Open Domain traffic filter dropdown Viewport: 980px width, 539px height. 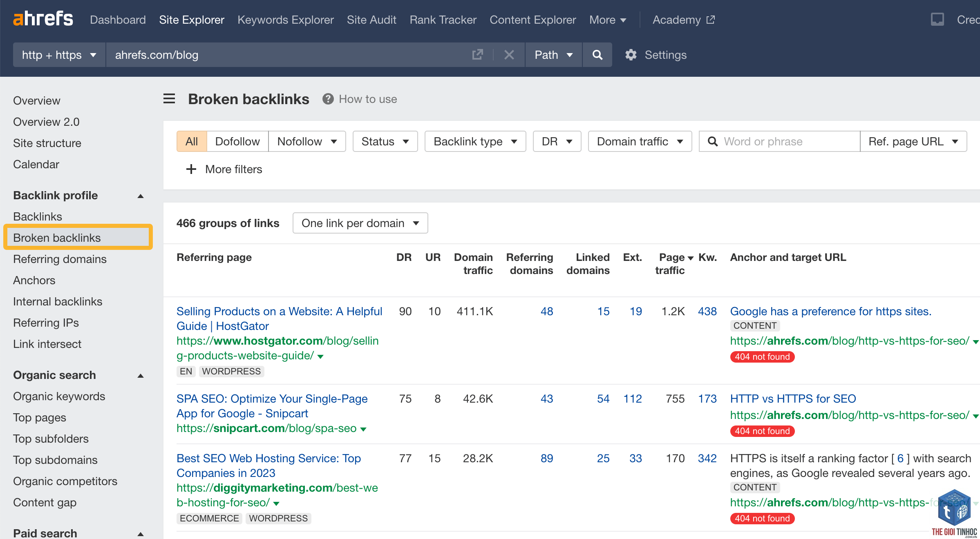(640, 141)
